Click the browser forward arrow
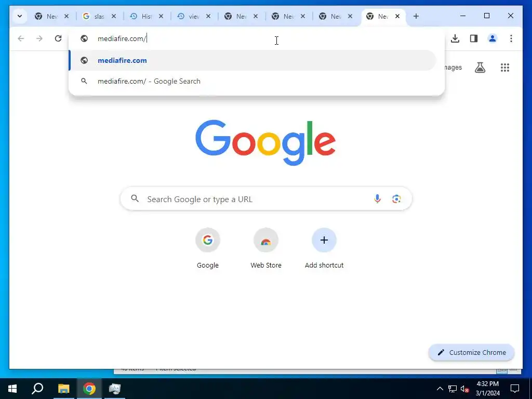 39,38
